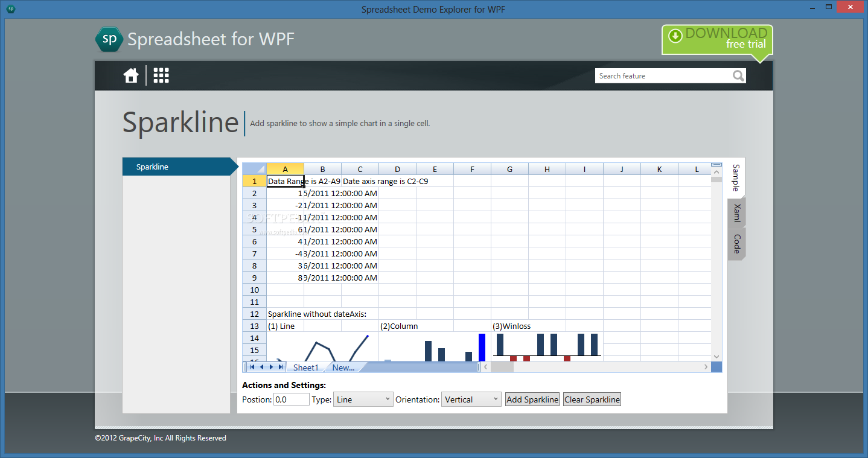The image size is (868, 458).
Task: Click cell 'Sparkline without dateAxis:'
Action: (317, 314)
